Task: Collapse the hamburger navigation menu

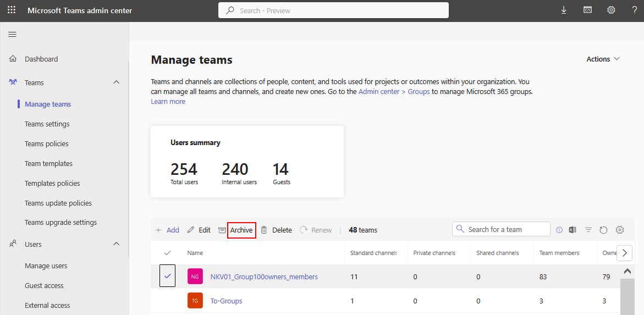Action: (x=12, y=35)
